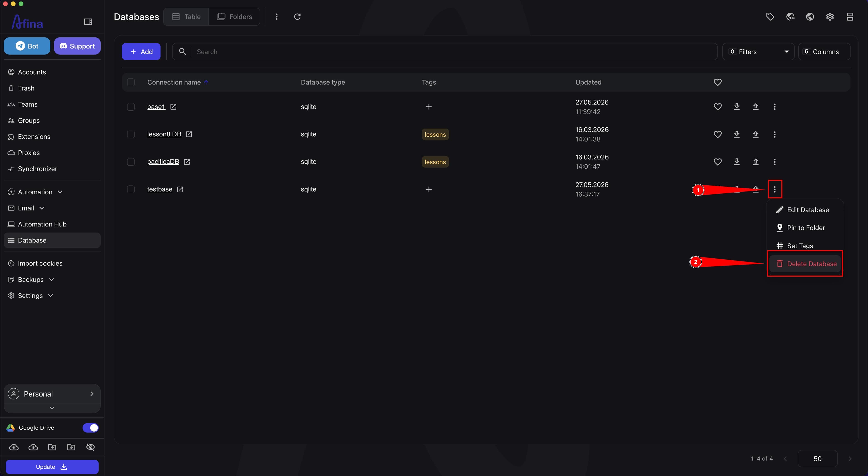Collapse the sidebar panel icon
The image size is (868, 476).
click(88, 22)
